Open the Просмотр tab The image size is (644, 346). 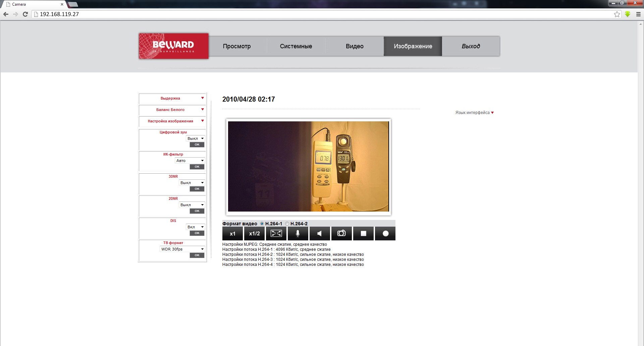237,46
